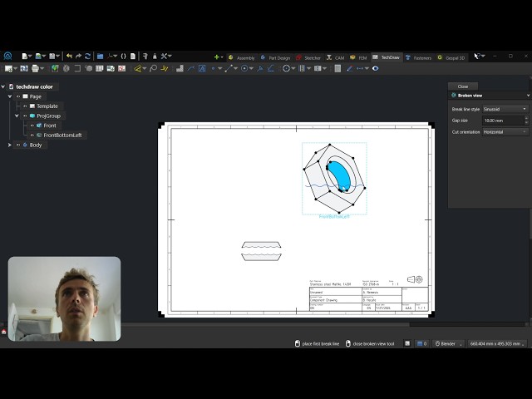Refresh with the Recompute icon
Image resolution: width=532 pixels, height=399 pixels.
pos(88,57)
